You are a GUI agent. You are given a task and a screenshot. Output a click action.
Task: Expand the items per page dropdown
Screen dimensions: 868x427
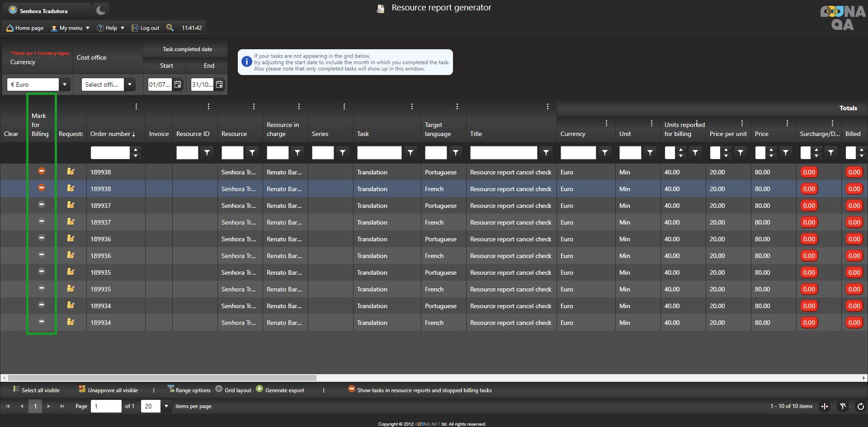[166, 406]
